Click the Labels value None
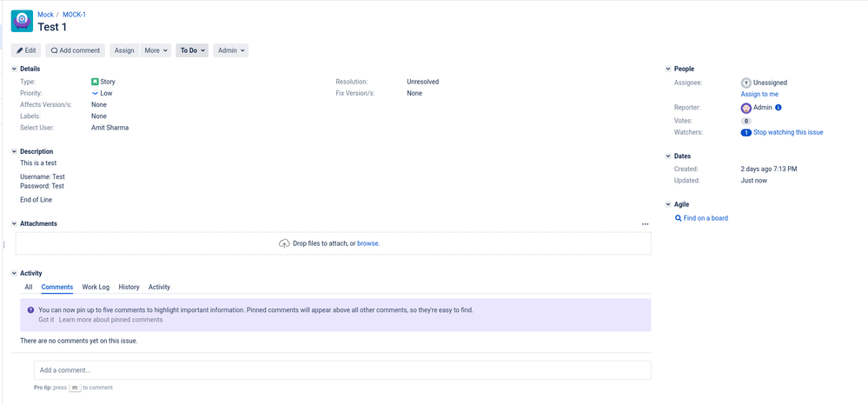The image size is (868, 405). [x=99, y=116]
